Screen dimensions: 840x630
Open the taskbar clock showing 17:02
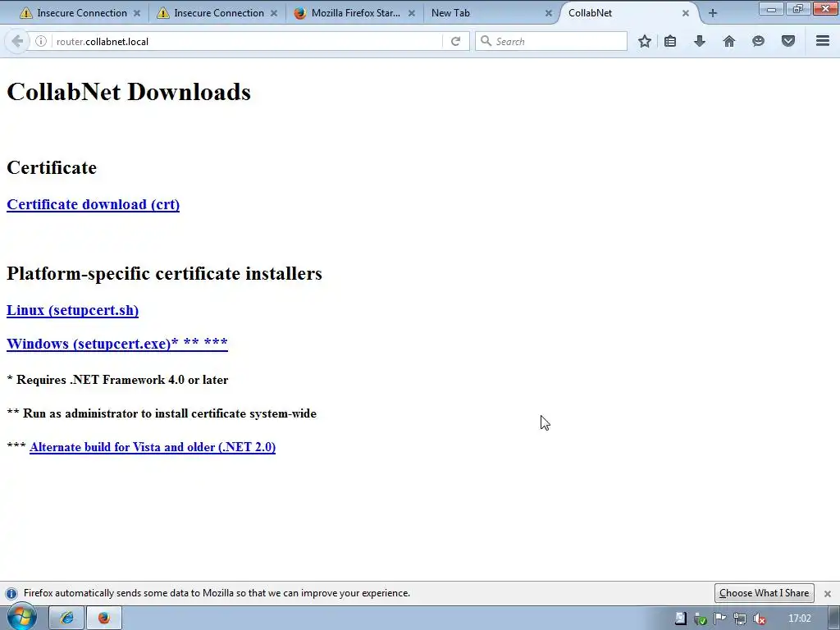point(799,619)
